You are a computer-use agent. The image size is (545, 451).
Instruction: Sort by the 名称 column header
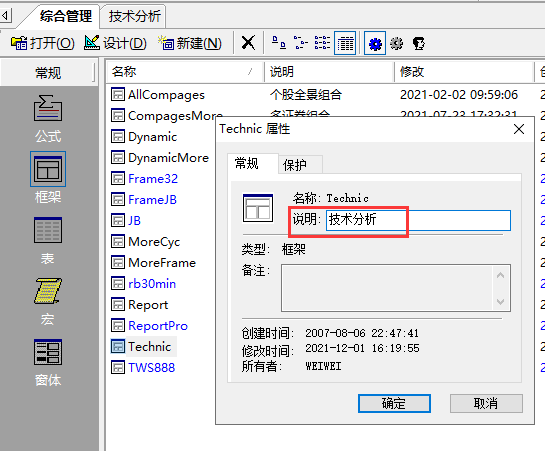(x=185, y=72)
